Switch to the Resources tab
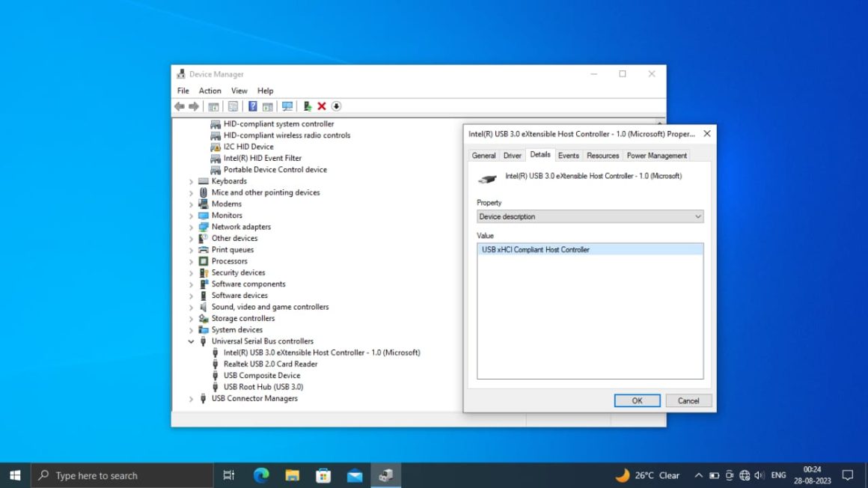 (602, 156)
